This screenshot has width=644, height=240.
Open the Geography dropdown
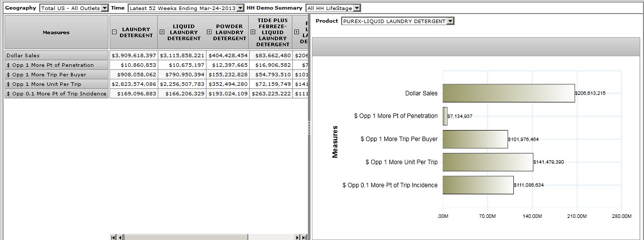pyautogui.click(x=104, y=8)
